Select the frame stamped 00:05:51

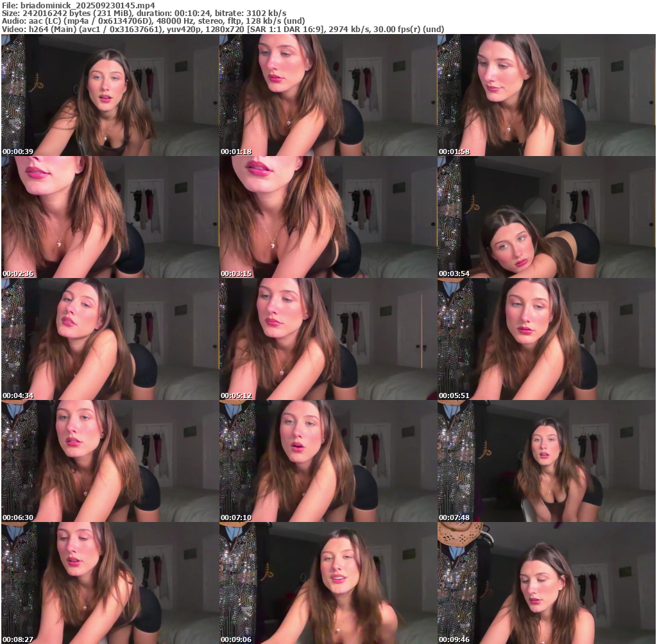[x=546, y=339]
